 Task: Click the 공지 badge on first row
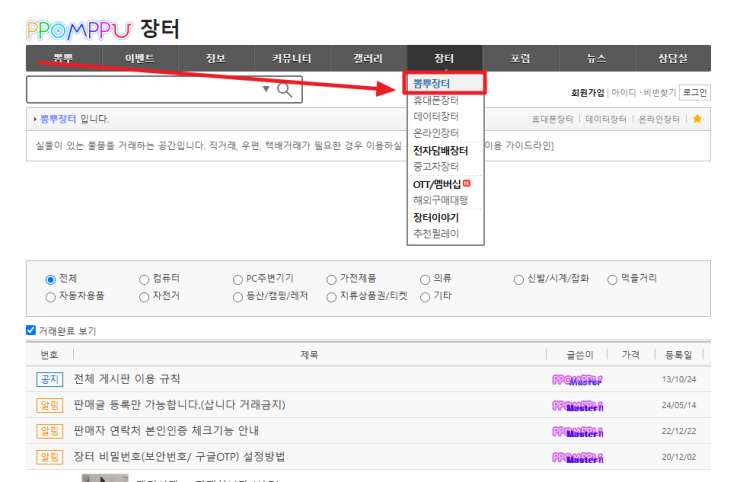[x=49, y=379]
